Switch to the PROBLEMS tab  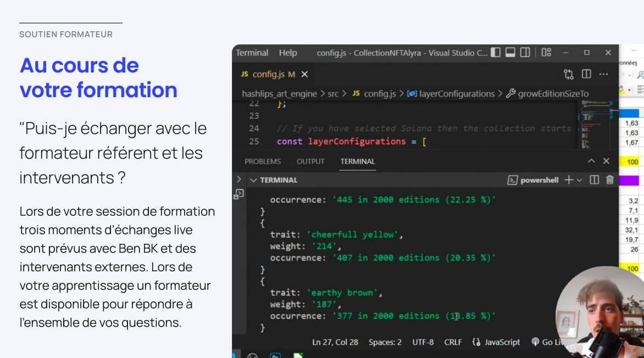pyautogui.click(x=263, y=161)
